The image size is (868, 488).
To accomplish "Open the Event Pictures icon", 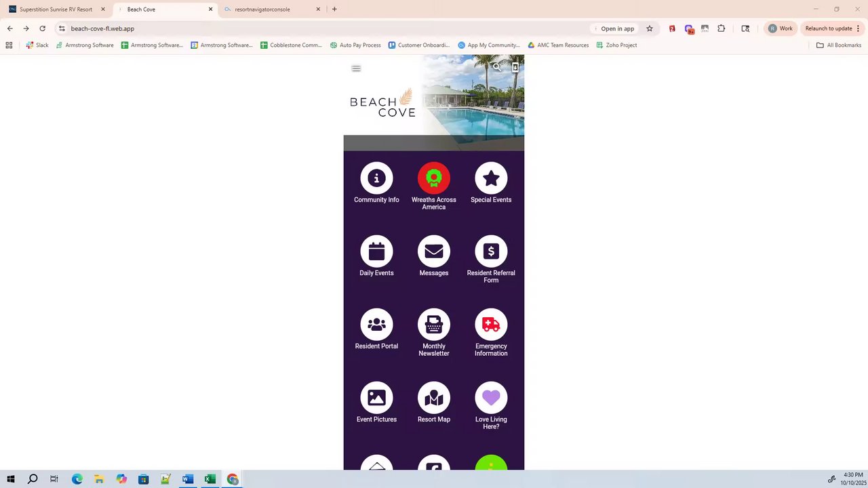I will pos(376,398).
